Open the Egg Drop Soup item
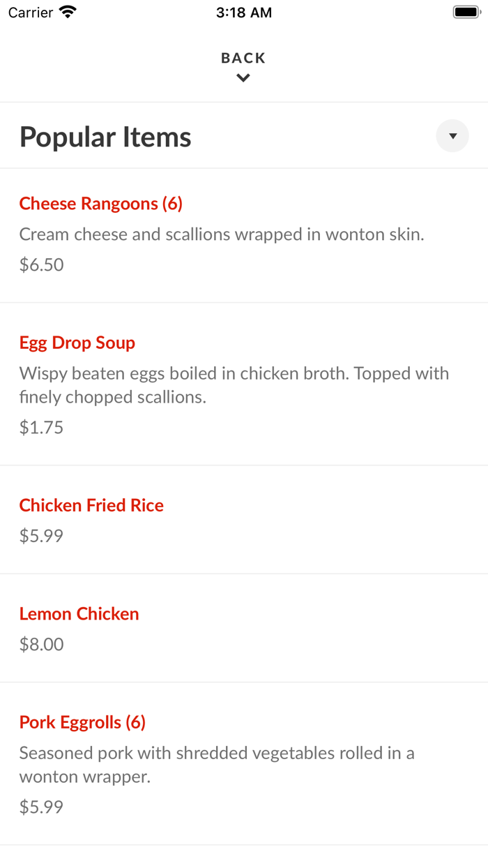Screen dimensions: 488x868 click(77, 343)
